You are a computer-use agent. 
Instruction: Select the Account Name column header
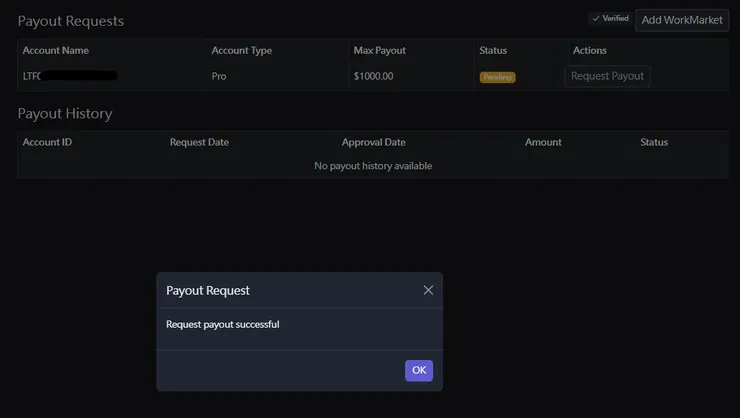(56, 50)
